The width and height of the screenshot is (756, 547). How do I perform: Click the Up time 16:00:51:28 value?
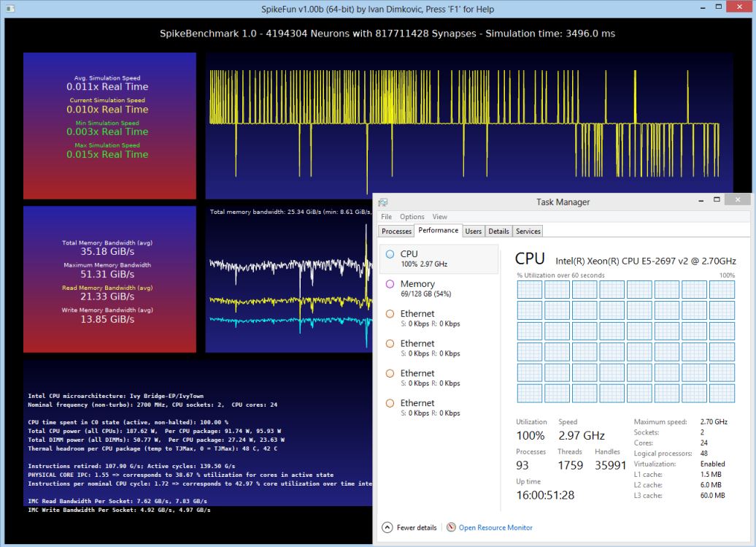point(545,495)
